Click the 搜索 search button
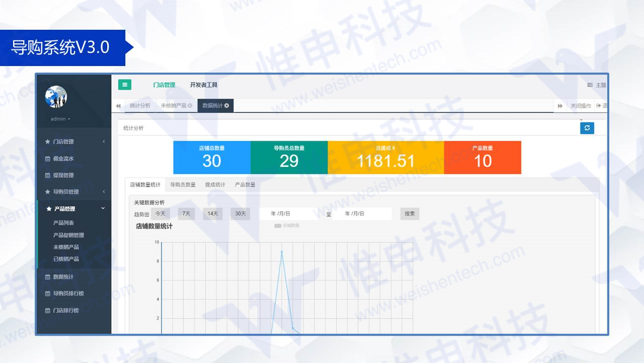This screenshot has width=644, height=363. 409,213
